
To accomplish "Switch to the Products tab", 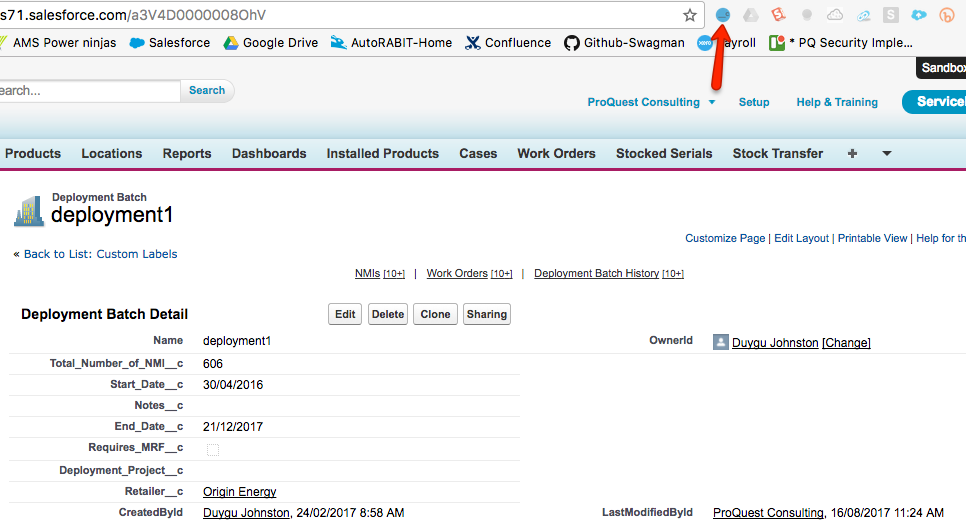I will [33, 153].
